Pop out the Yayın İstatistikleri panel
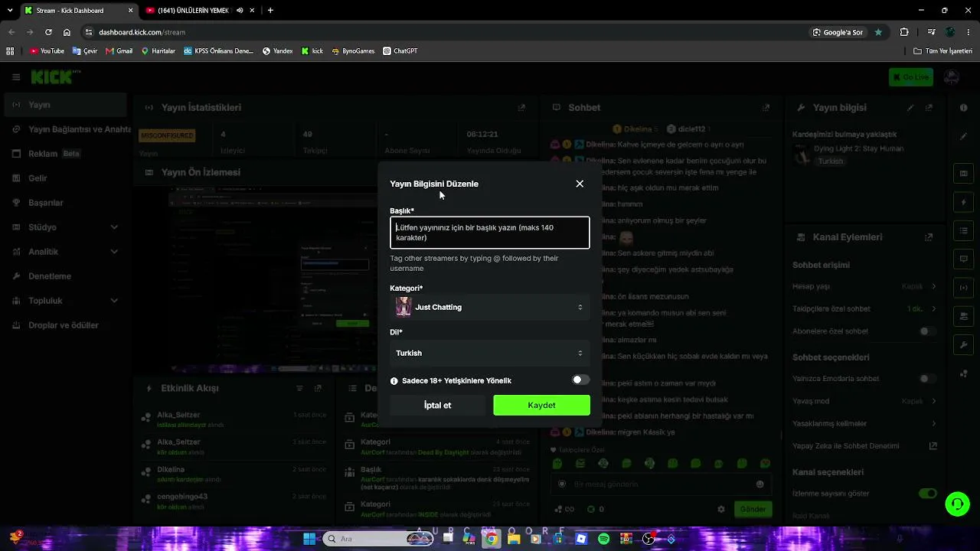The height and width of the screenshot is (551, 980). click(x=521, y=108)
